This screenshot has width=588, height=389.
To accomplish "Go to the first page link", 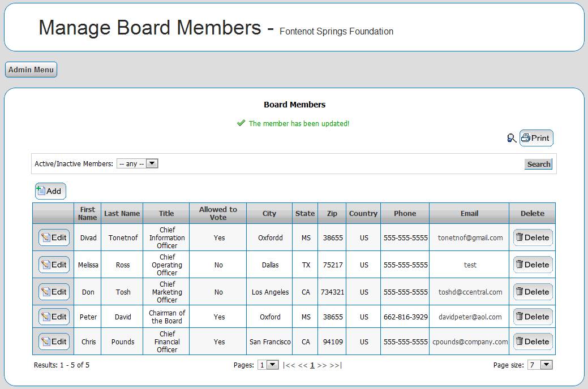I will 289,365.
